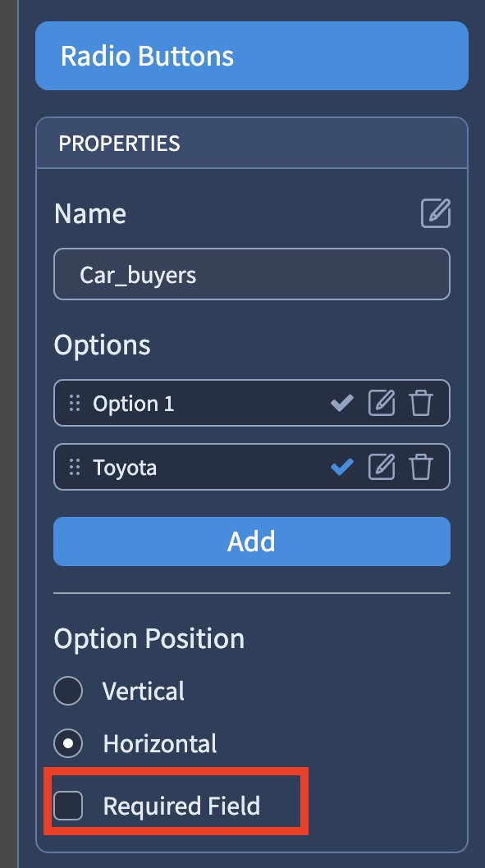Enable the Required Field checkbox
This screenshot has height=868, width=485.
click(x=68, y=806)
